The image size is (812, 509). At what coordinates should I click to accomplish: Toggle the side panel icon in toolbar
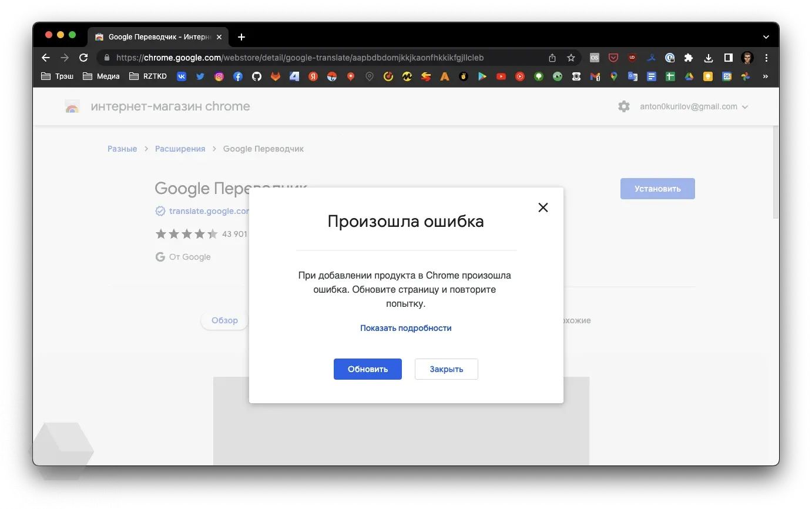pos(728,58)
